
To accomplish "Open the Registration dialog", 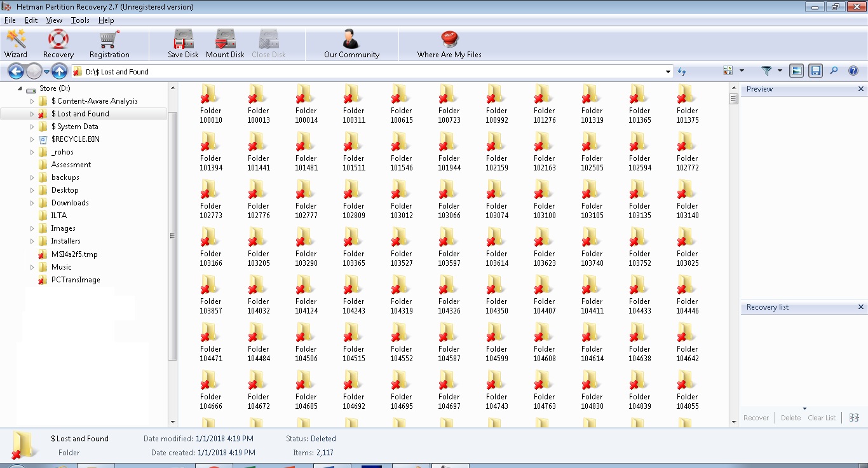I will point(108,43).
